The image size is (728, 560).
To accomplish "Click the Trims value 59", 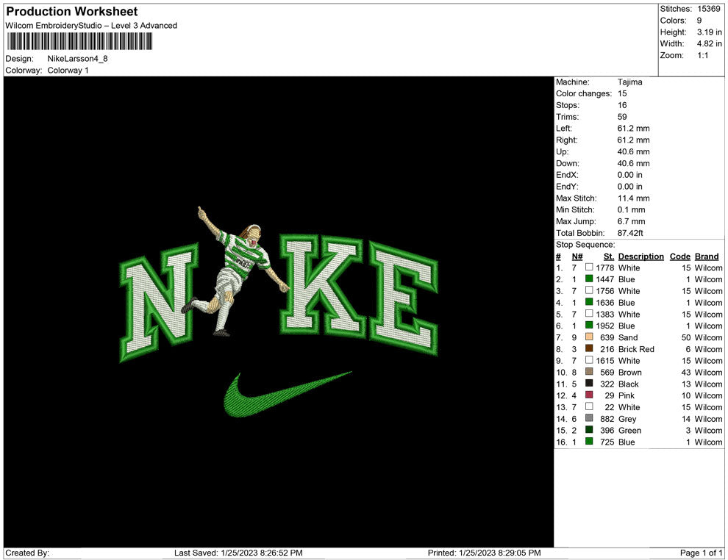I will click(x=622, y=117).
